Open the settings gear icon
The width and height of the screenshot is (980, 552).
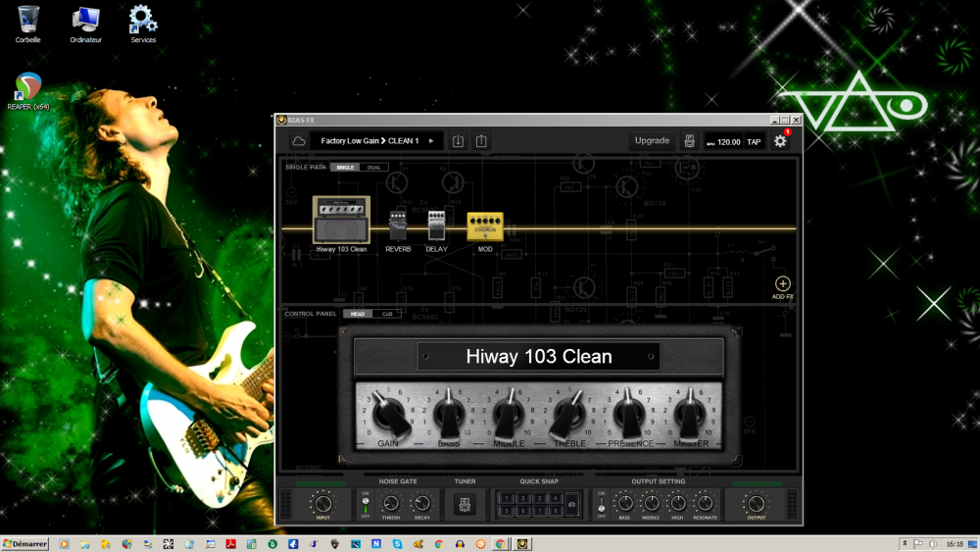[780, 141]
